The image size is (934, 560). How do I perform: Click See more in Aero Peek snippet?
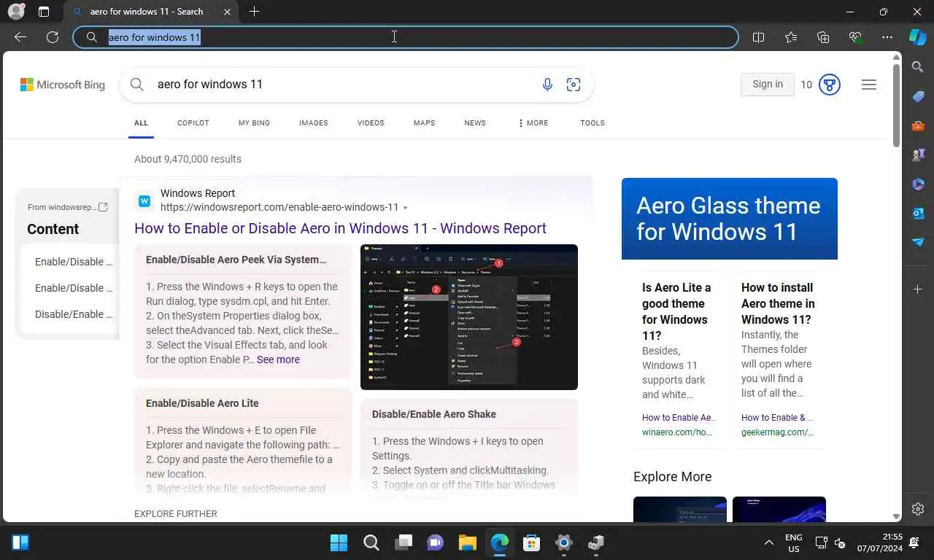coord(278,359)
